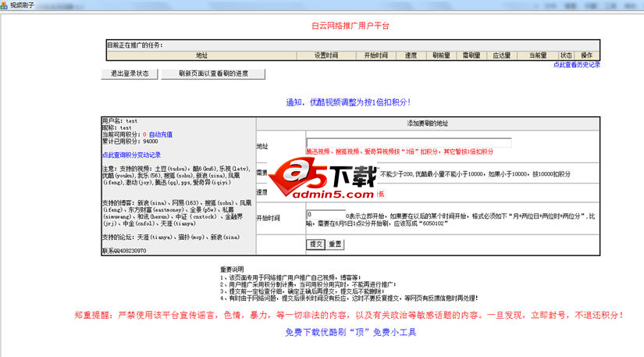Click the 设置时间 column header

(326, 55)
